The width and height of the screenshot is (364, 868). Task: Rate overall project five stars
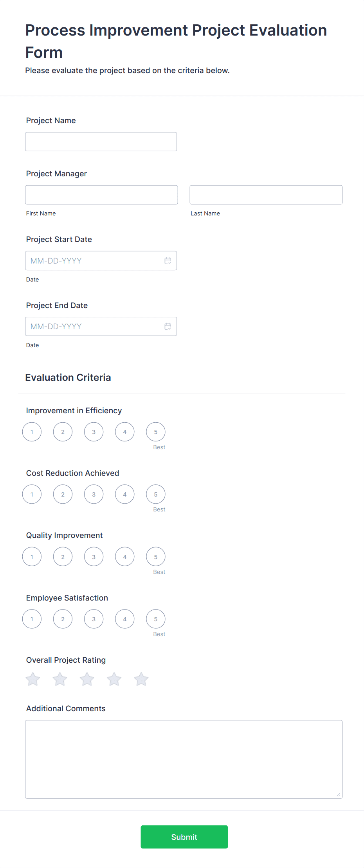(x=141, y=679)
